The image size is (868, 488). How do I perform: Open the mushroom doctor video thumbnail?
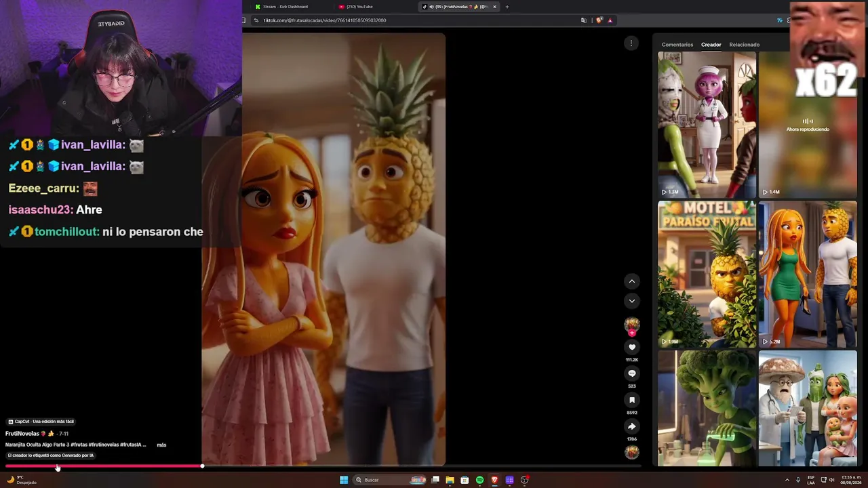808,408
